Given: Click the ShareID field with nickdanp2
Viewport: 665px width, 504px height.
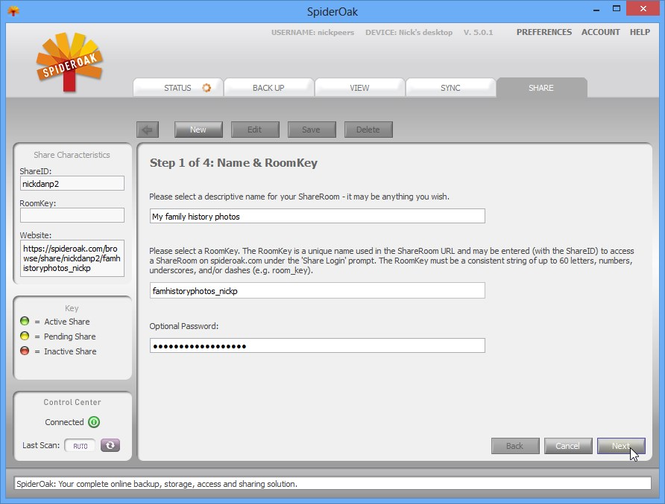Looking at the screenshot, I should coord(72,183).
